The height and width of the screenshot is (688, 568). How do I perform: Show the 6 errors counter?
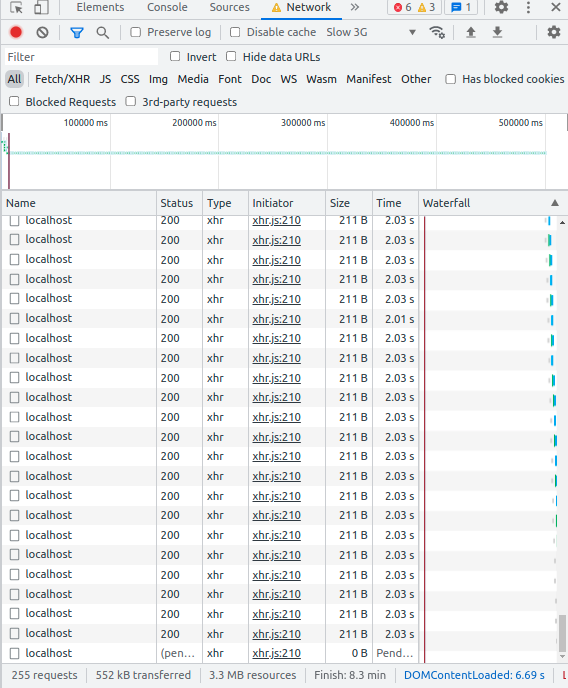403,7
